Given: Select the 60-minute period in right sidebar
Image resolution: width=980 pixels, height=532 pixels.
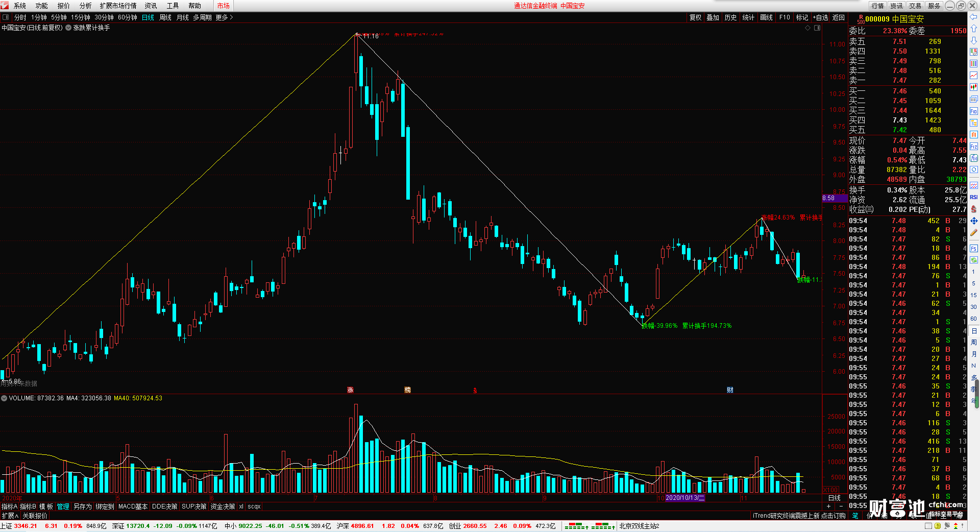Looking at the screenshot, I should pyautogui.click(x=973, y=319).
